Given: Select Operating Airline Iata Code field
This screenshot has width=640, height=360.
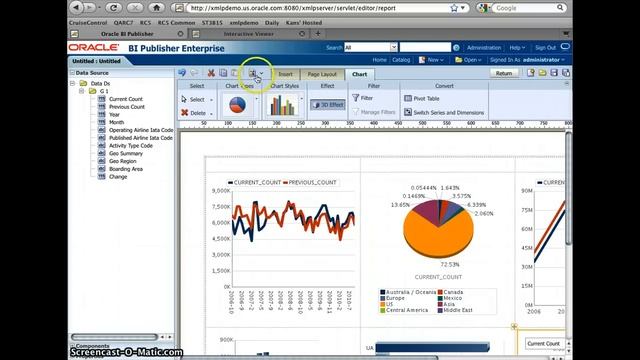Looking at the screenshot, I should [141, 130].
